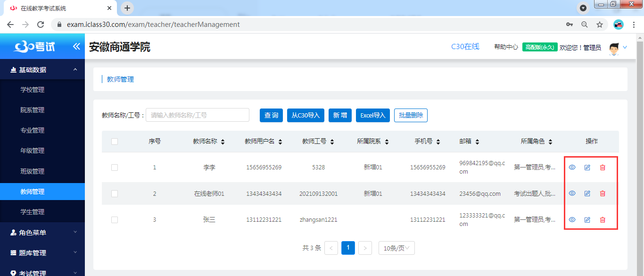Sort by 邮箱 column arrows
644x276 pixels.
pos(477,142)
